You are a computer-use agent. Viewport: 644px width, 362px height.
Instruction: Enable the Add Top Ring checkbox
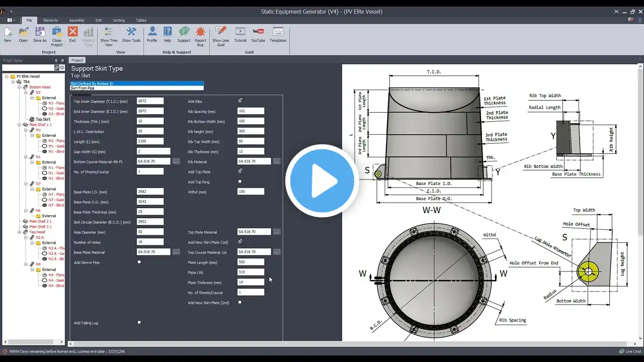pyautogui.click(x=240, y=182)
